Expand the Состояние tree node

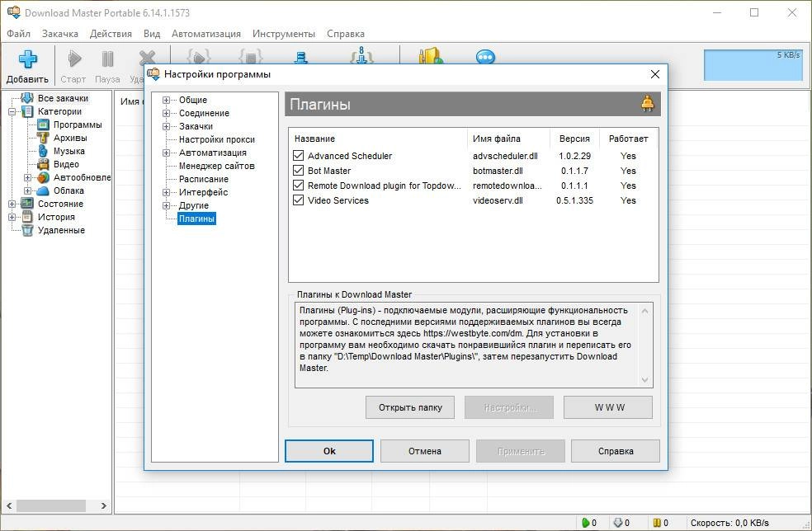click(x=12, y=204)
